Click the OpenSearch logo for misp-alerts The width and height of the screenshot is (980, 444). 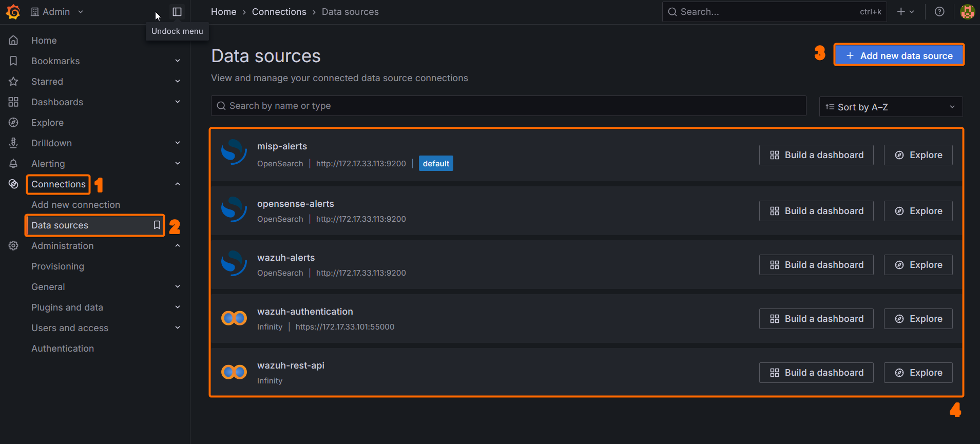(x=234, y=152)
